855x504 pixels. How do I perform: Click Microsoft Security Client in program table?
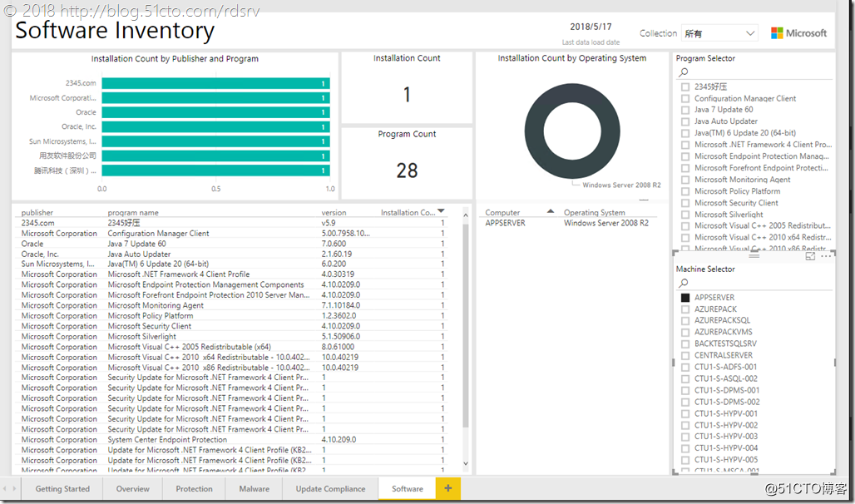coord(150,326)
